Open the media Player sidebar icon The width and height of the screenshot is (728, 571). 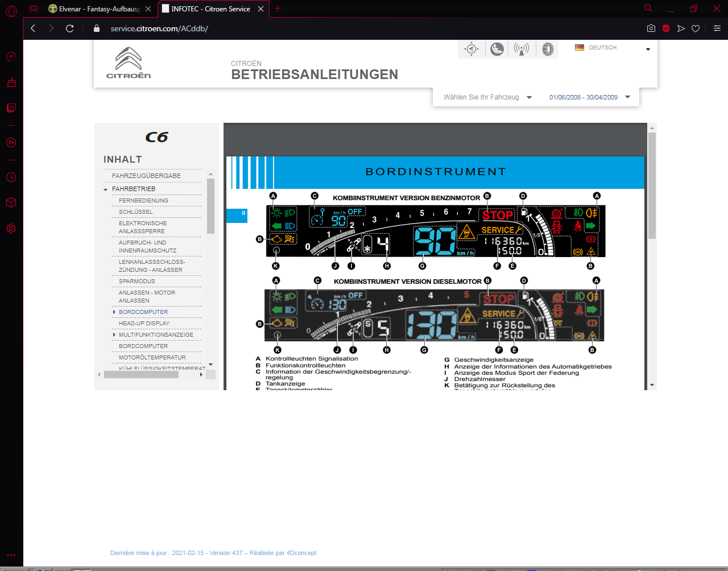tap(11, 143)
